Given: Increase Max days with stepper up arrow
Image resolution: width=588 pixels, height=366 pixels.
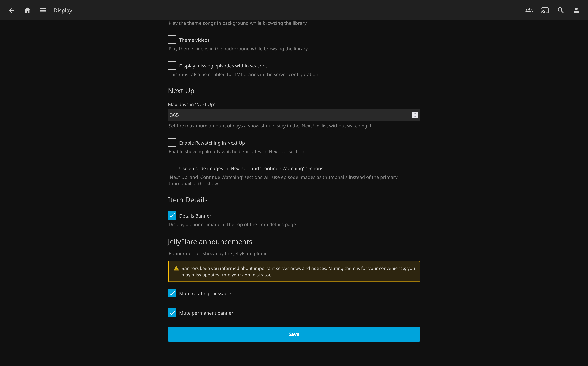Looking at the screenshot, I should (x=415, y=113).
